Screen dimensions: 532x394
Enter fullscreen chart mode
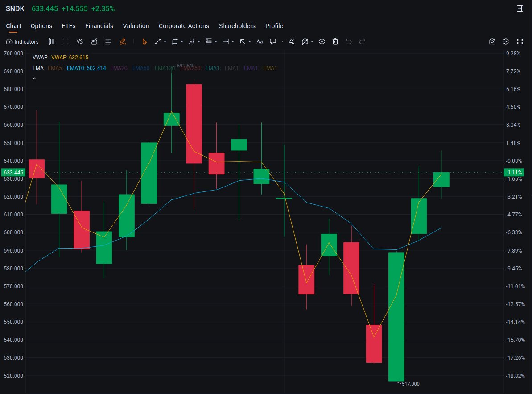[520, 42]
